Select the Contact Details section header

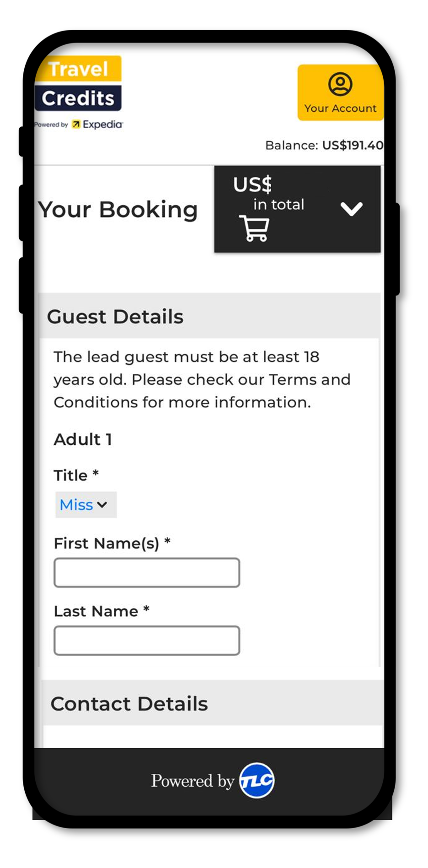tap(213, 703)
